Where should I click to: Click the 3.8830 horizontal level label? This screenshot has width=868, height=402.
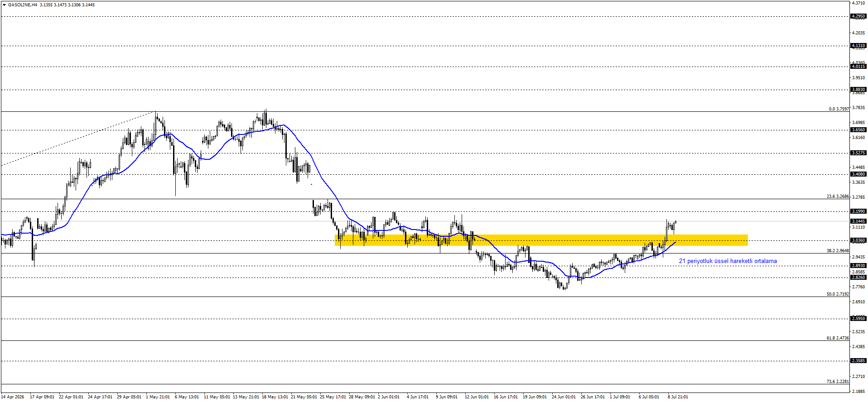[x=858, y=90]
